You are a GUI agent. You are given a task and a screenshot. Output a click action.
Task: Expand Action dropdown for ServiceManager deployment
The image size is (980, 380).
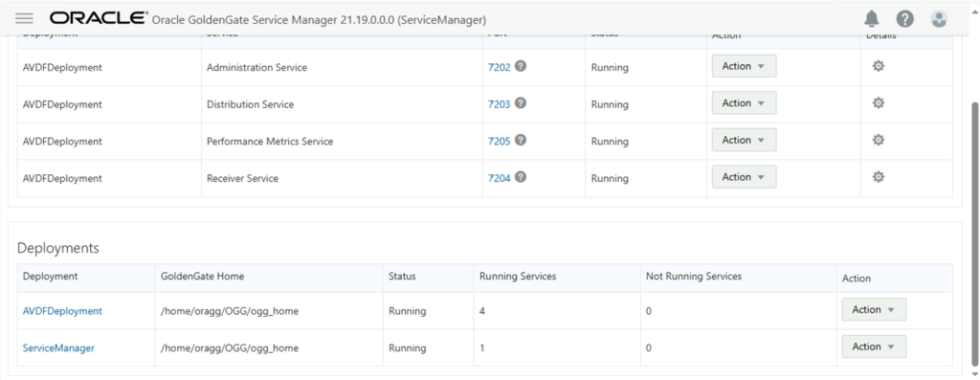pyautogui.click(x=874, y=346)
